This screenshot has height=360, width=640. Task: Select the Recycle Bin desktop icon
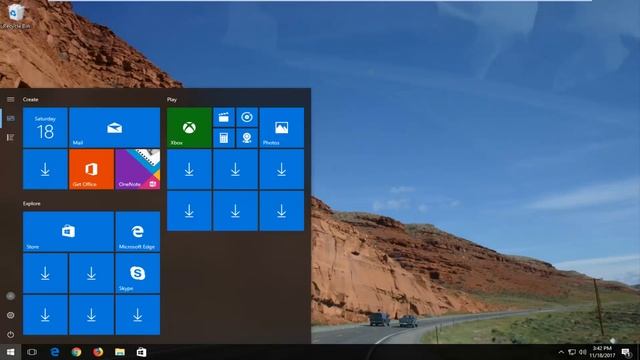(16, 16)
